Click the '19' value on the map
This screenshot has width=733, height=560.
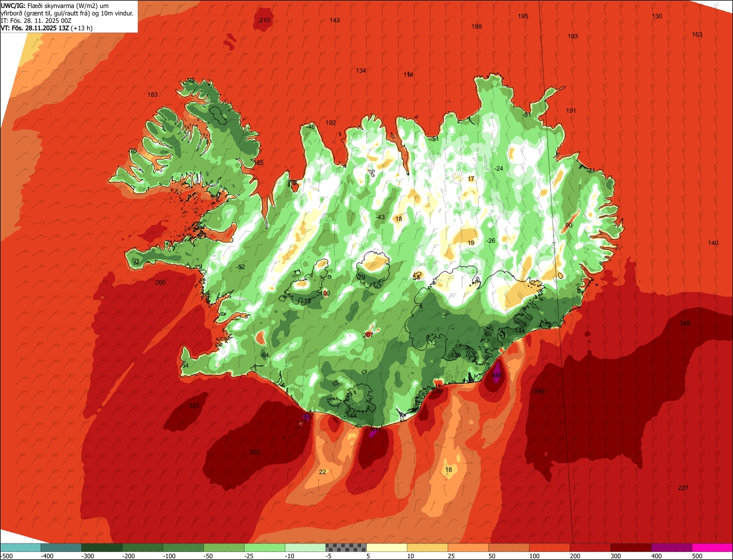(x=471, y=243)
